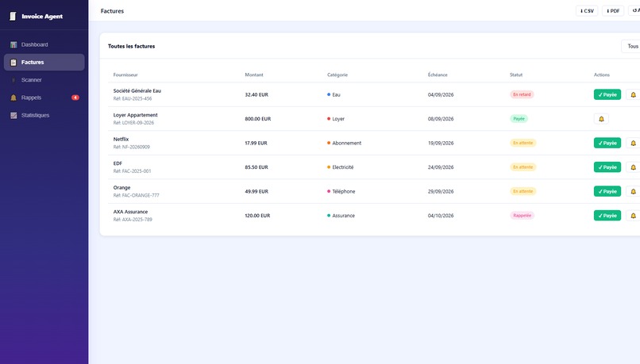Click the Dashboard chart icon

13,44
